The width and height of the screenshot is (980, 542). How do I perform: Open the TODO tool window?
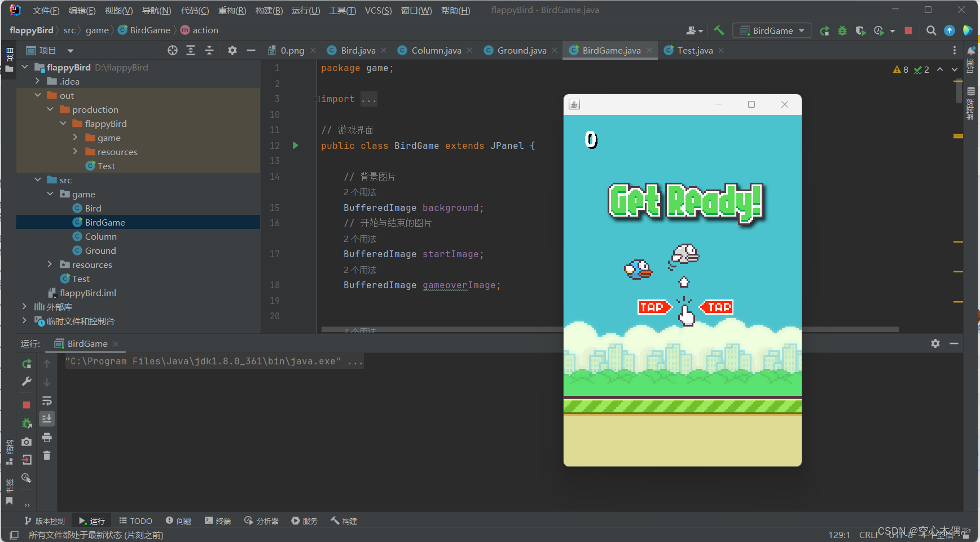[135, 521]
